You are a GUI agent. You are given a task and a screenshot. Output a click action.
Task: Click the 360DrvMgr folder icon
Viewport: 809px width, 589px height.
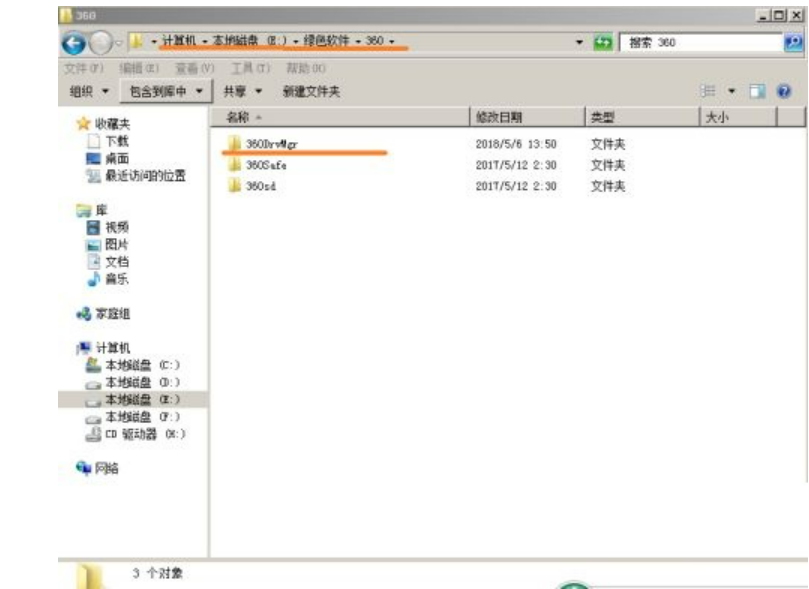[234, 143]
